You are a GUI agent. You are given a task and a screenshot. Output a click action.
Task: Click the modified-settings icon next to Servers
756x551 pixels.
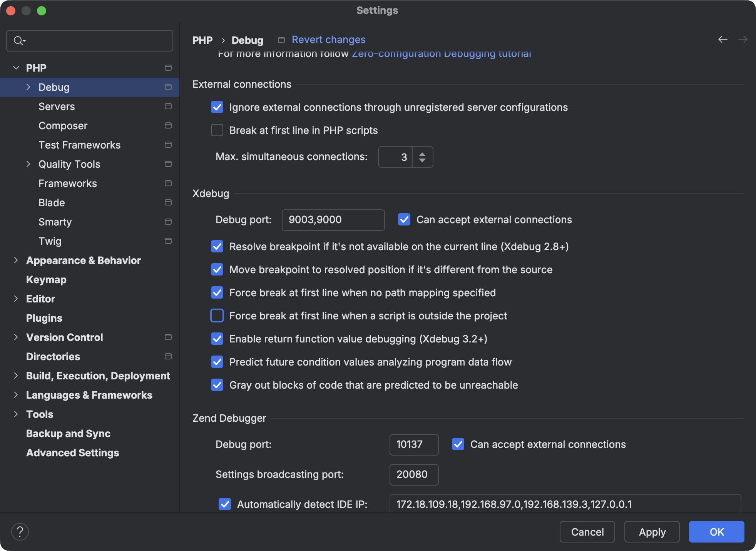(168, 106)
